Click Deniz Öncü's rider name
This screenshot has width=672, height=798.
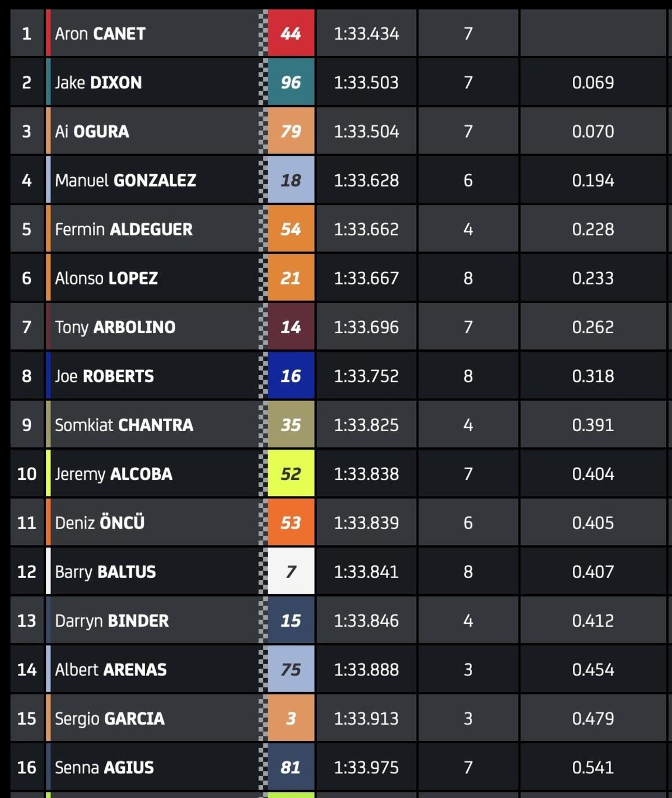coord(100,522)
